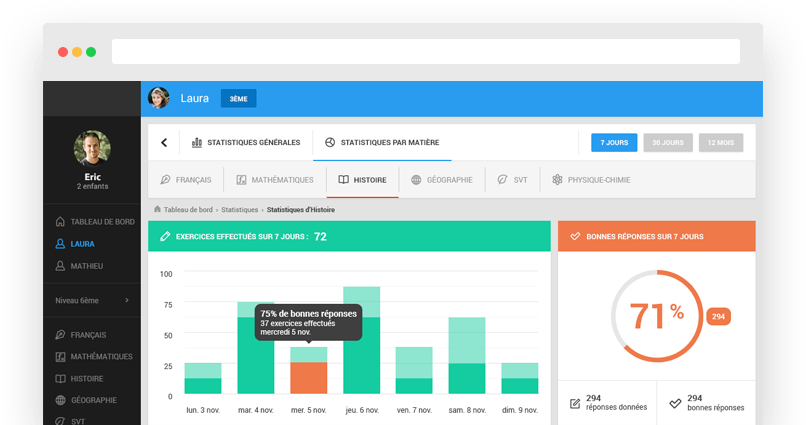
Task: Open Mathieu's profile in sidebar
Action: tap(85, 266)
